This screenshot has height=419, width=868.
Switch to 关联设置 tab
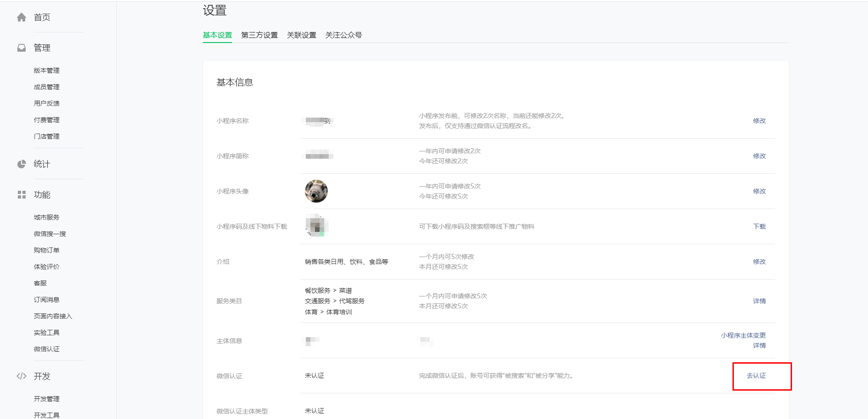tap(301, 35)
